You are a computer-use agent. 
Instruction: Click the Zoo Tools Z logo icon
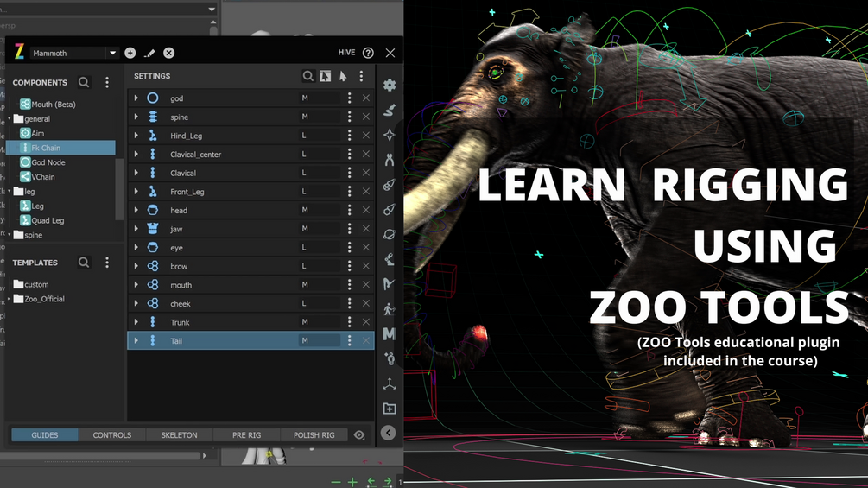tap(19, 52)
